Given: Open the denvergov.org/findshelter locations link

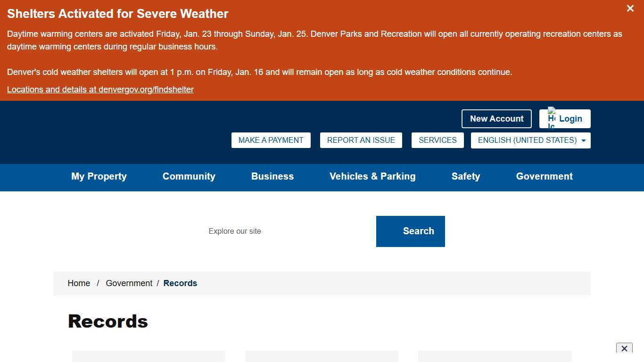Looking at the screenshot, I should 100,90.
